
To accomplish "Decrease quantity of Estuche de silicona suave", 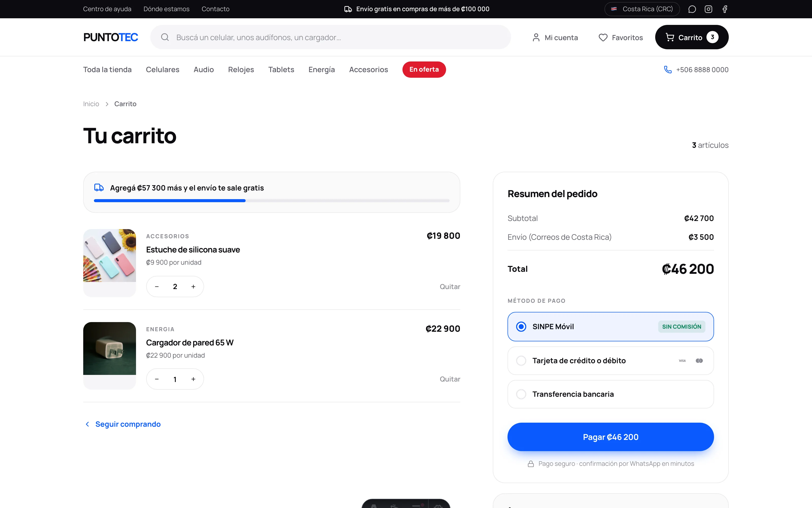I will [x=157, y=287].
